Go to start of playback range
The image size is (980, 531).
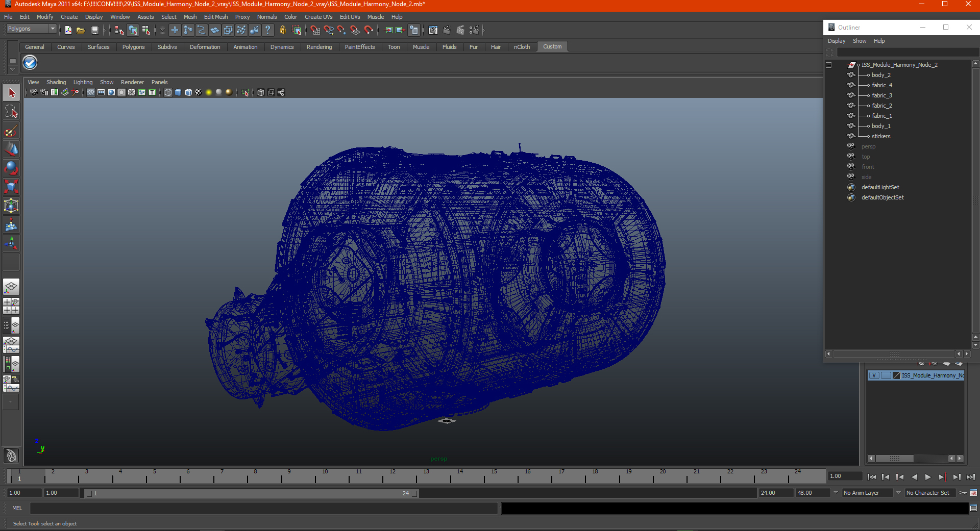[x=872, y=477]
